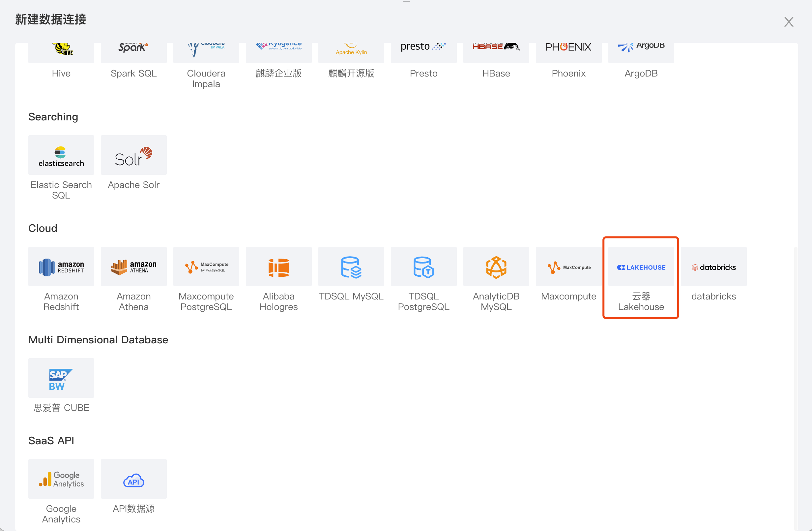Screen dimensions: 812x531
Task: Pick the Alibaba Hologres icon
Action: (278, 267)
